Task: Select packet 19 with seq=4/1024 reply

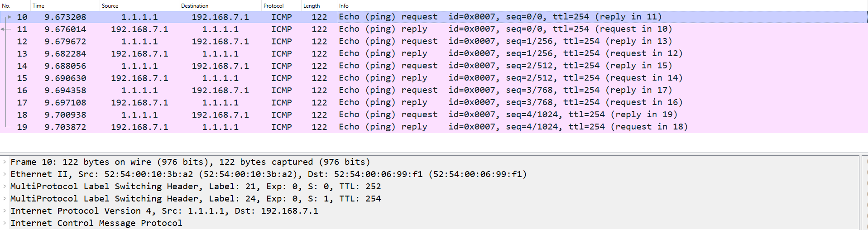Action: pyautogui.click(x=272, y=127)
